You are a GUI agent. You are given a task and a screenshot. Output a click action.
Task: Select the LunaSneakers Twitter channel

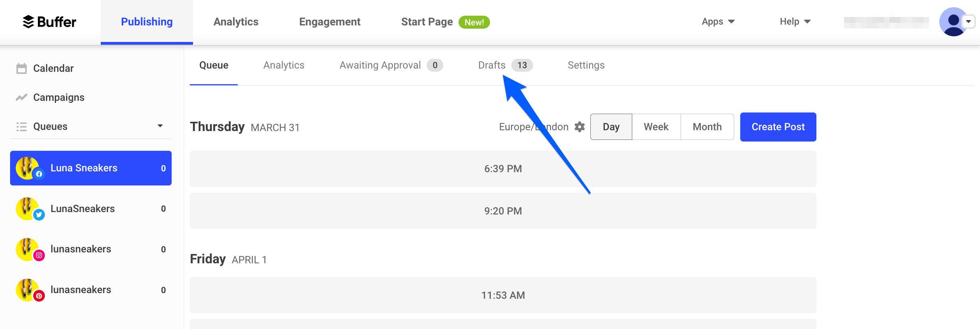point(91,209)
